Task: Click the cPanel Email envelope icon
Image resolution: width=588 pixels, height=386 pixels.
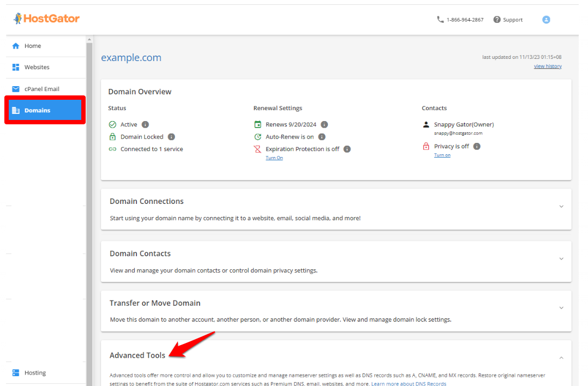Action: pyautogui.click(x=16, y=89)
